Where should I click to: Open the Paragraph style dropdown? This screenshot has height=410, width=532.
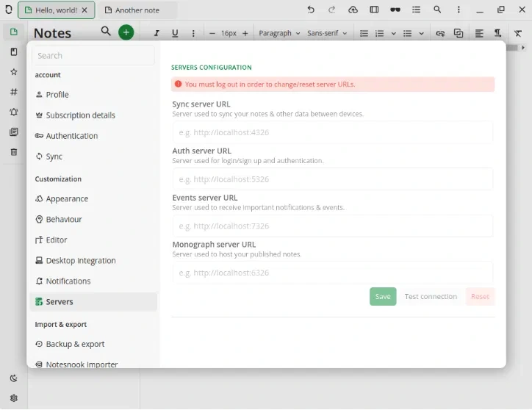pyautogui.click(x=279, y=34)
